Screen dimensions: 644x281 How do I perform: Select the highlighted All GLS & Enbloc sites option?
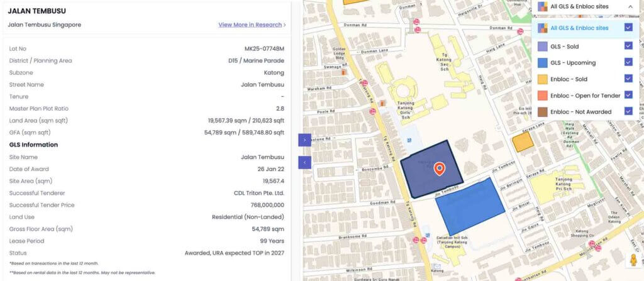click(586, 28)
